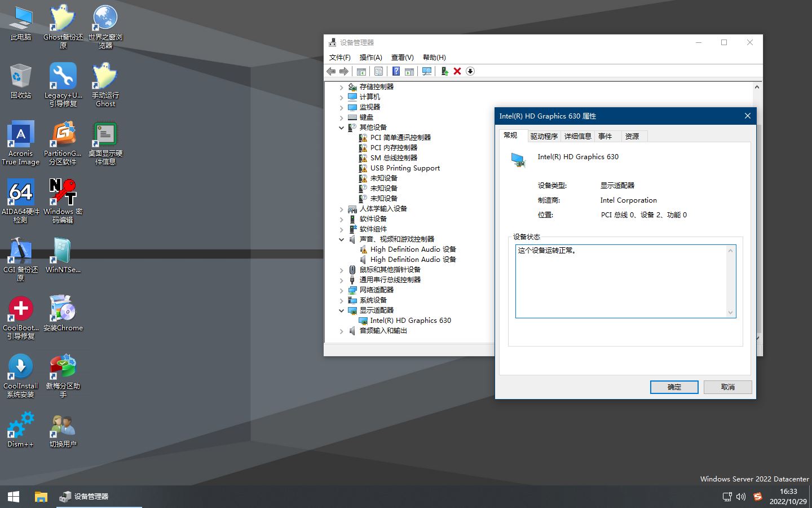The width and height of the screenshot is (812, 508).
Task: Select the 桌面显示硬件信息 desktop shortcut
Action: [x=105, y=143]
